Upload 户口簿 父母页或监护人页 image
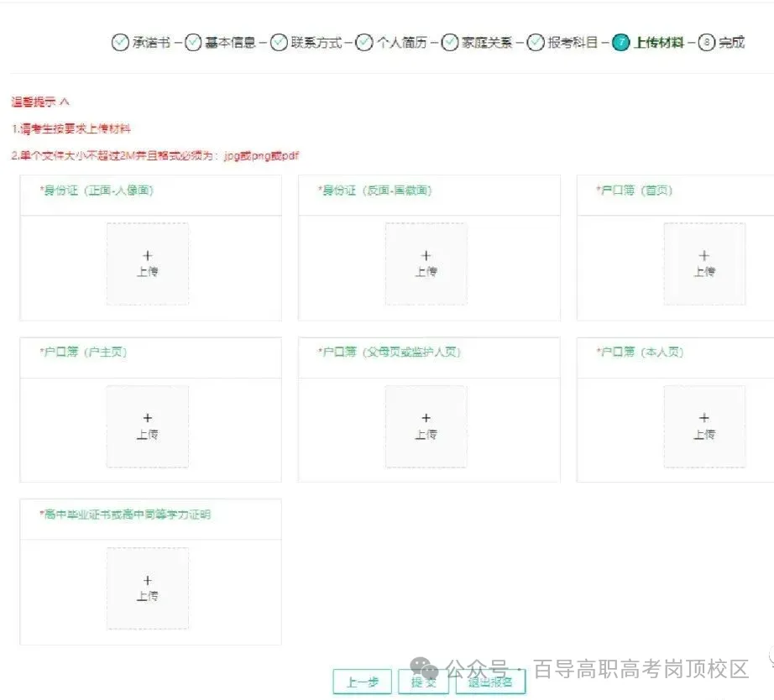 tap(426, 426)
